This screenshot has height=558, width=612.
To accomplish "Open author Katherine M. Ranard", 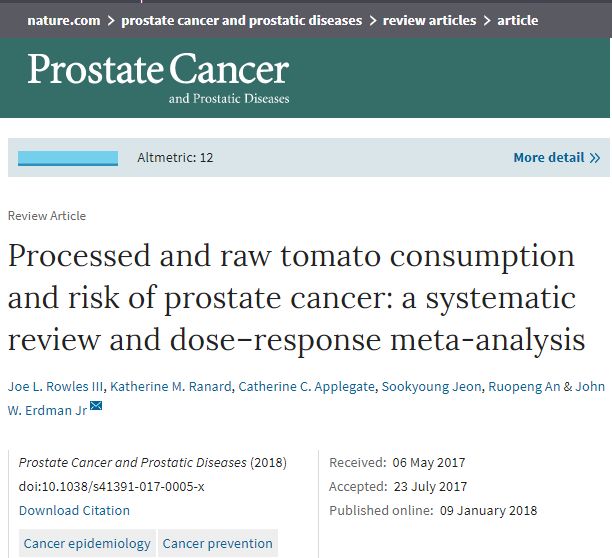I will 168,386.
